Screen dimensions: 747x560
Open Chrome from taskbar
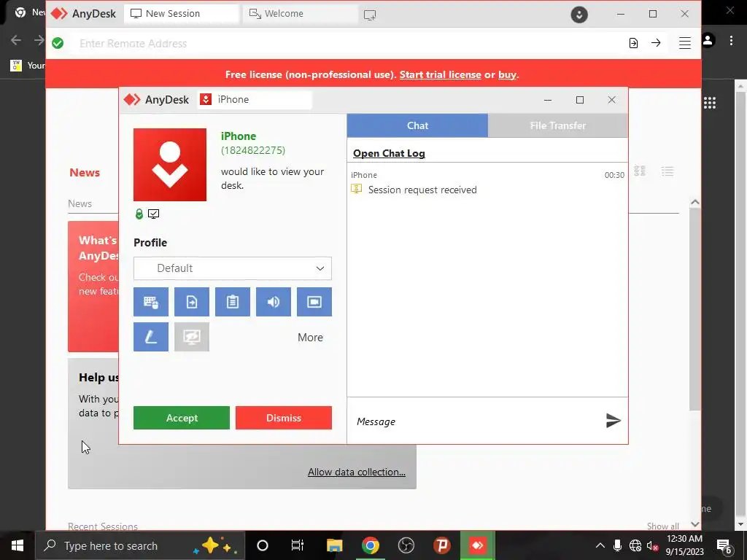pos(370,545)
